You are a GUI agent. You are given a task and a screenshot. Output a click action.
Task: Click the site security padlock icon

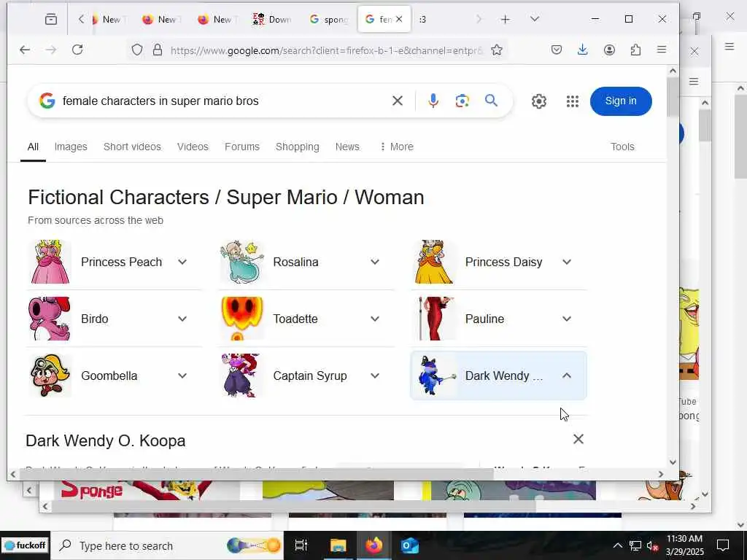[158, 50]
